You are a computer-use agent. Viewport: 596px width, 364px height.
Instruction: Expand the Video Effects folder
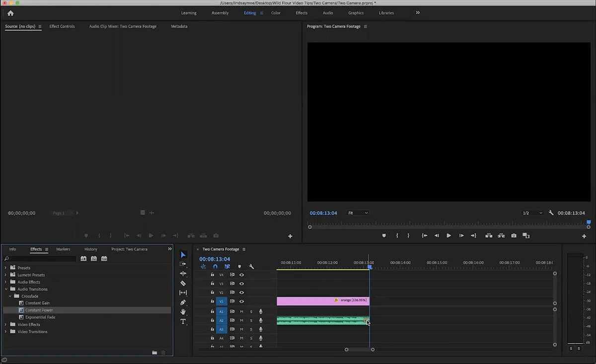coord(6,325)
